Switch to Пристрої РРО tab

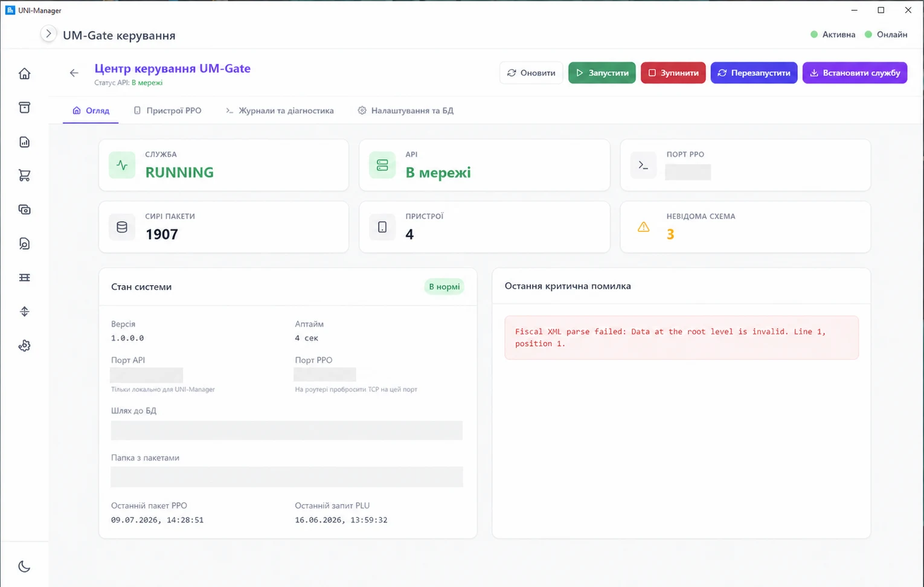[167, 111]
